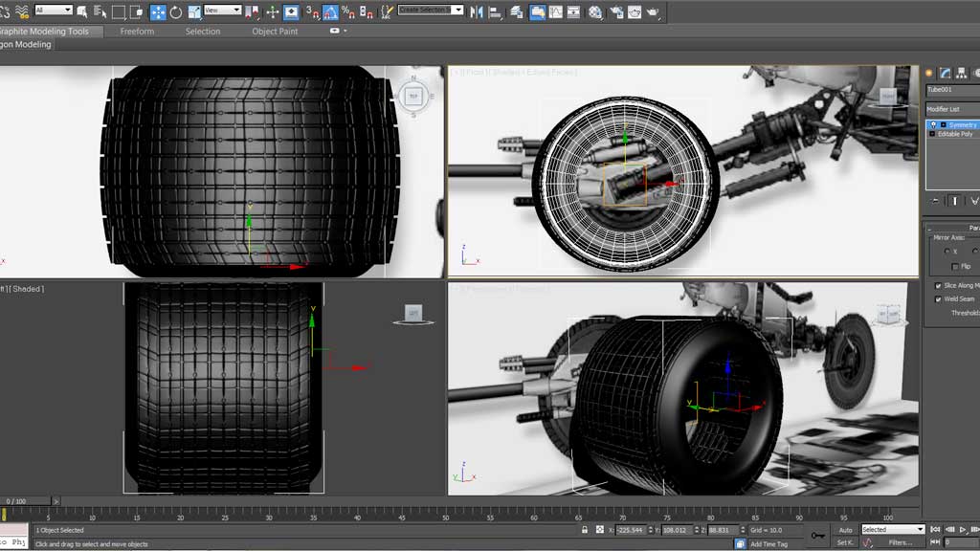Click the Mirror tool icon

[477, 11]
